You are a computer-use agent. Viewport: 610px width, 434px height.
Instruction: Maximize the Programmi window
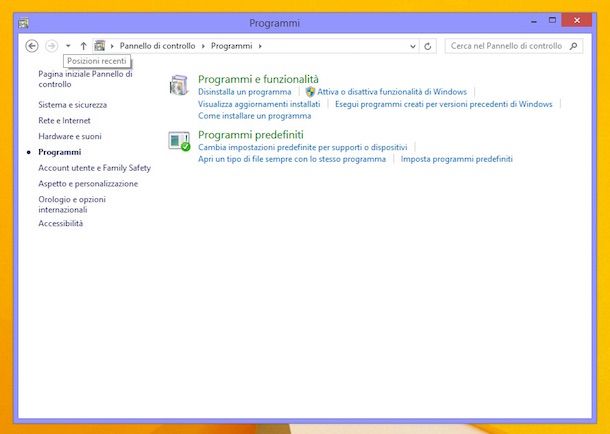coord(552,20)
